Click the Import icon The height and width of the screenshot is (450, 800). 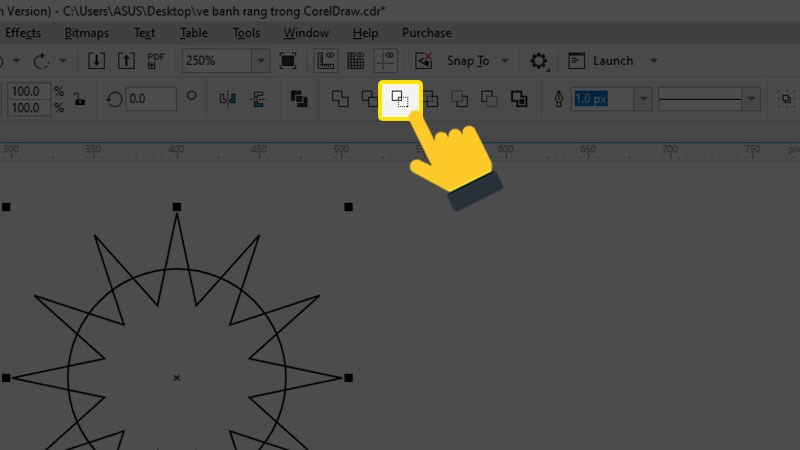click(96, 61)
